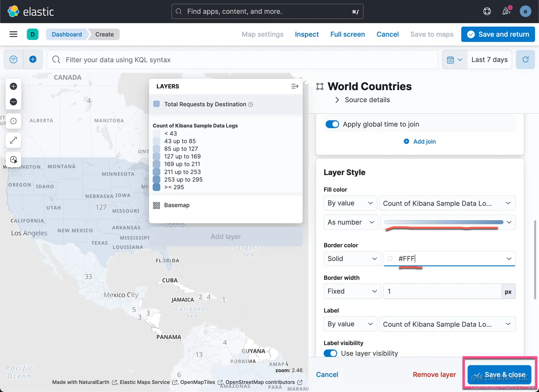Image resolution: width=539 pixels, height=392 pixels.
Task: Click the magnifier in global search
Action: point(179,11)
